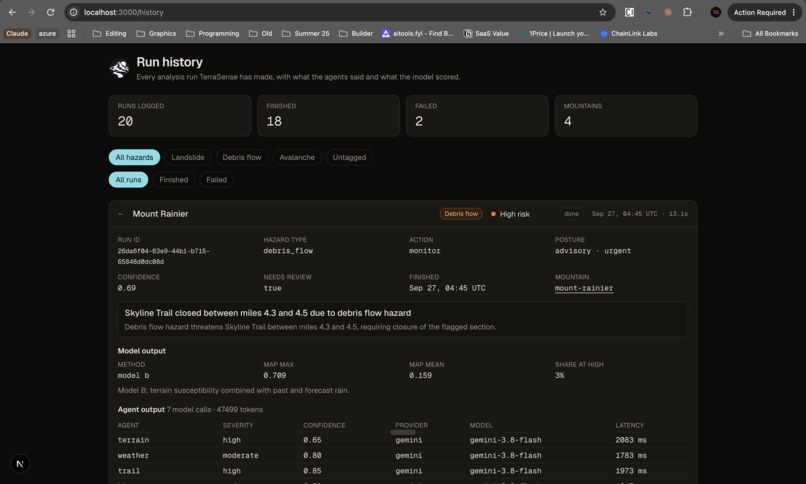Open the profile avatar icon
The height and width of the screenshot is (484, 806).
click(x=715, y=12)
